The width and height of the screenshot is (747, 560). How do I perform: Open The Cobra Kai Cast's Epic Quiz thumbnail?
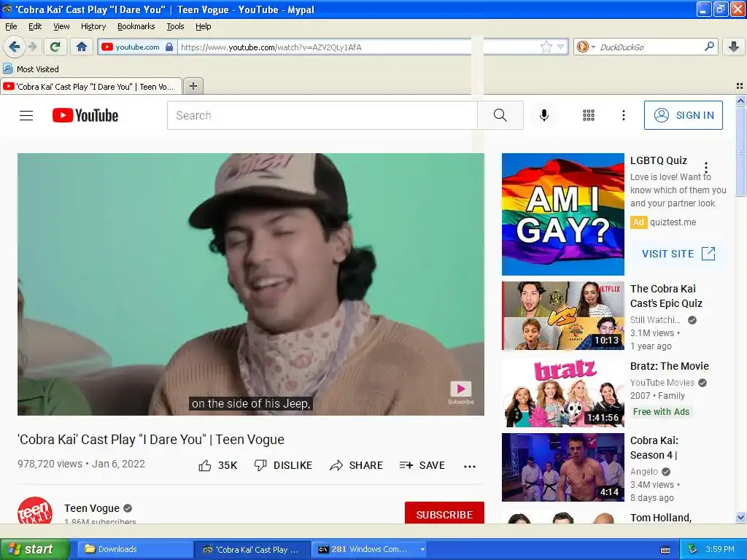click(562, 316)
